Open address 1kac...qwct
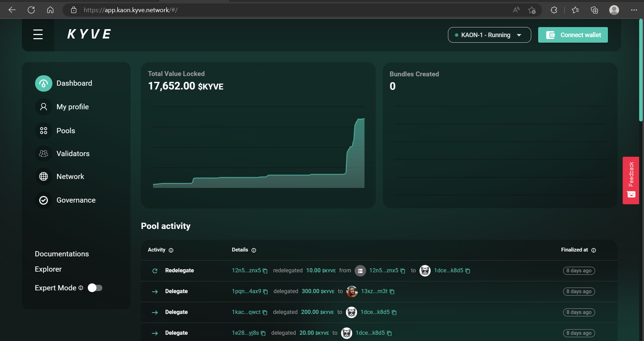 pyautogui.click(x=246, y=312)
